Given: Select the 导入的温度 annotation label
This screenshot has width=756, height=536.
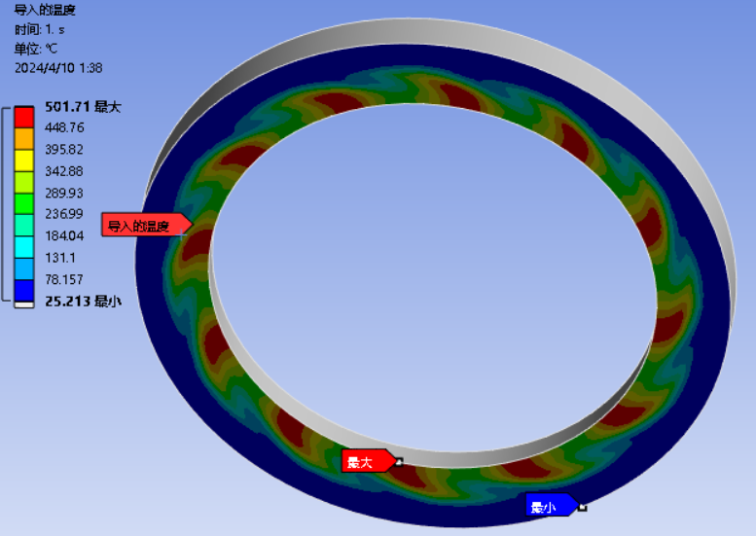Looking at the screenshot, I should (147, 225).
